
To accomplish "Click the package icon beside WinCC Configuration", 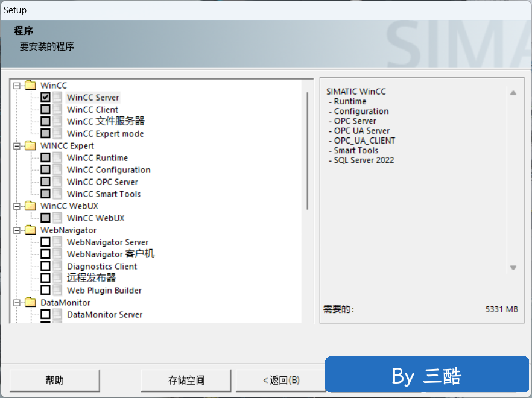I will pos(57,169).
